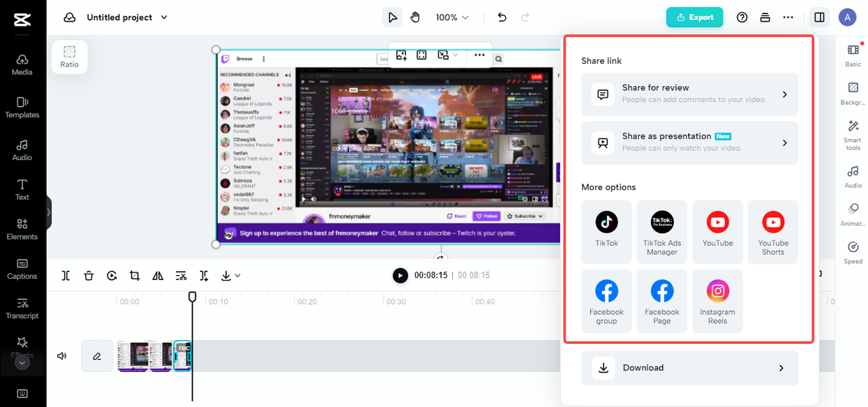This screenshot has width=868, height=407.
Task: Click the split clip tool
Action: [66, 275]
